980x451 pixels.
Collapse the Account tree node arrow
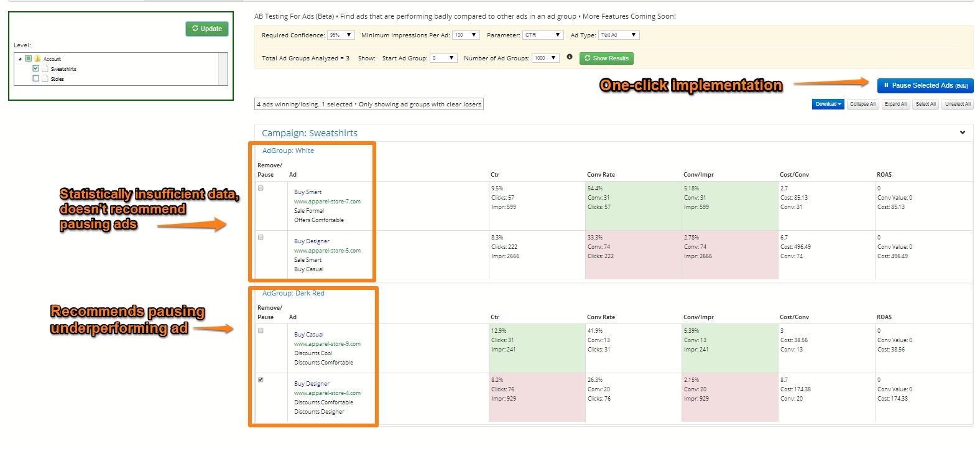20,59
